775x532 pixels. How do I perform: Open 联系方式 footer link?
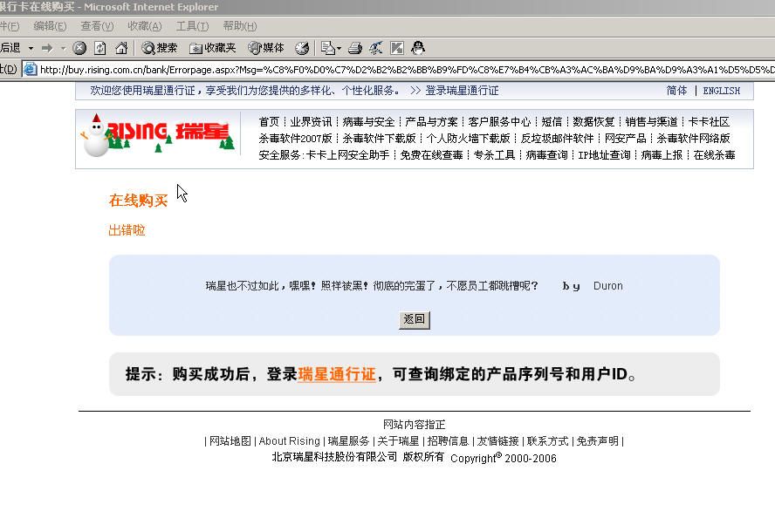547,441
